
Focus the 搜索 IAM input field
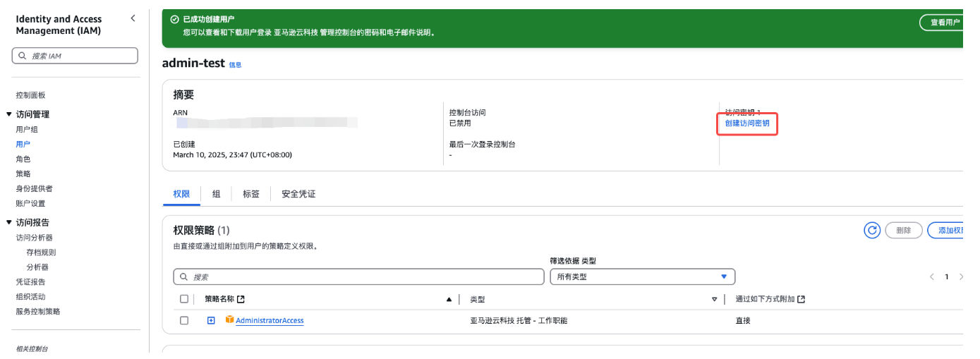(x=75, y=56)
